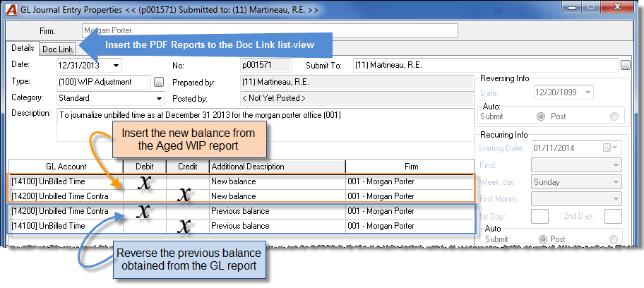Select the [14100] UnBilled Time Previous balance row
Screen dimensions: 644x288
pyautogui.click(x=242, y=226)
